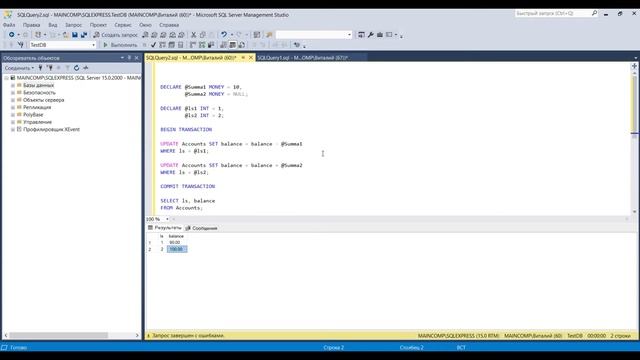The height and width of the screenshot is (360, 640).
Task: Click the COMMIT TRANSACTION line in editor
Action: tap(187, 186)
